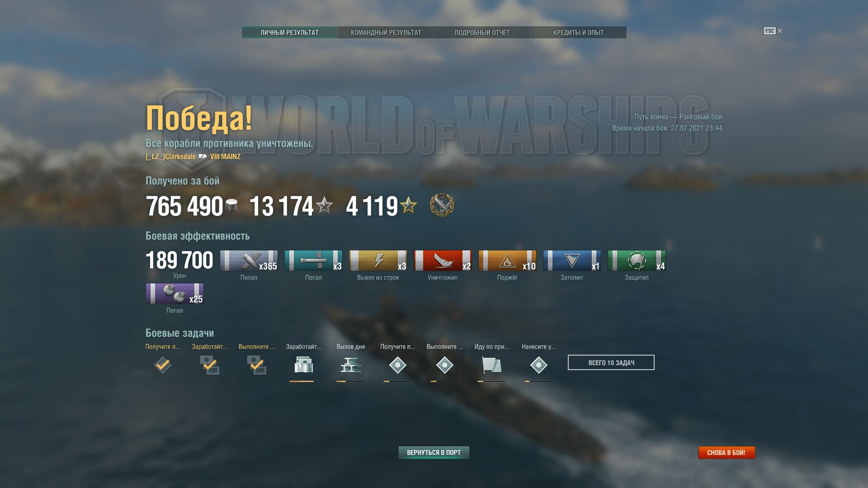Expand all missions with Всего 10 задач

611,362
